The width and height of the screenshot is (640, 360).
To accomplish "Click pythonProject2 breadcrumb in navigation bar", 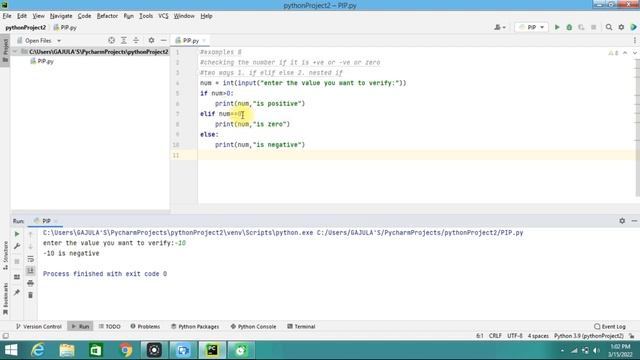I will (25, 27).
